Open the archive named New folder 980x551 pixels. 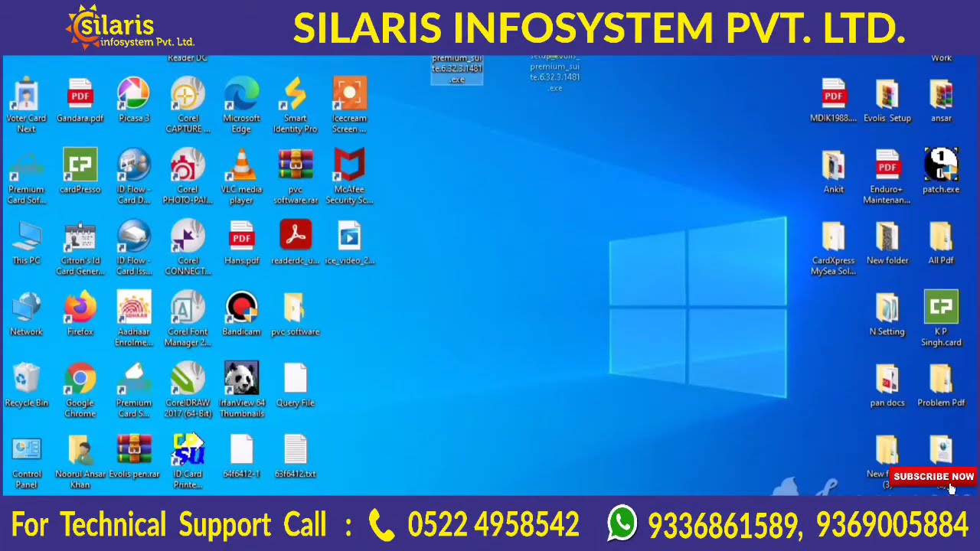(x=887, y=242)
